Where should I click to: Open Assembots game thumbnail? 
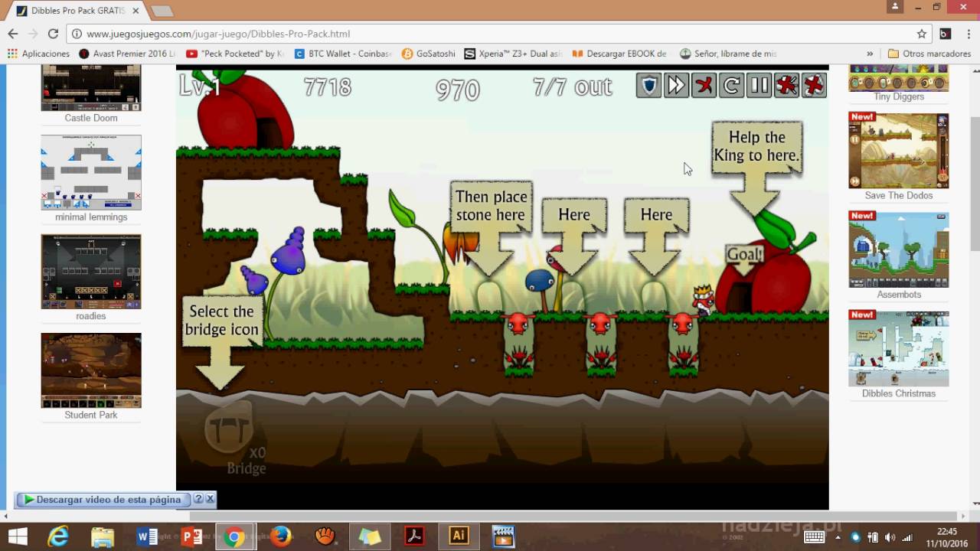click(x=899, y=249)
